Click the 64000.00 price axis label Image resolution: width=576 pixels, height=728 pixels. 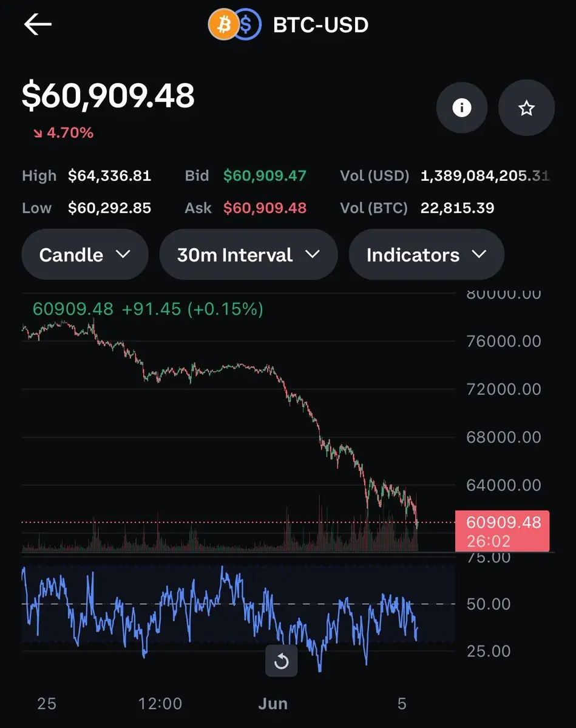[x=503, y=485]
